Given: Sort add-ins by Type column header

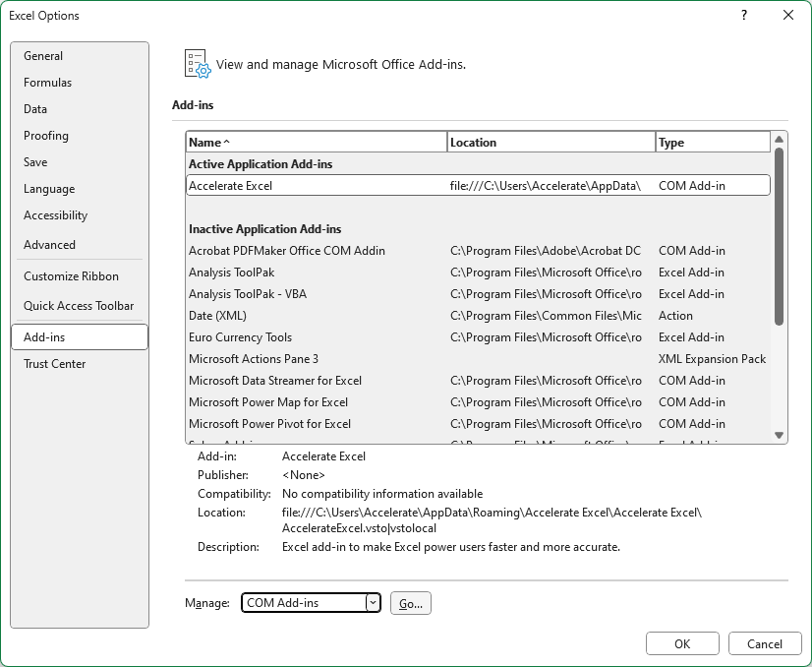Looking at the screenshot, I should (713, 142).
